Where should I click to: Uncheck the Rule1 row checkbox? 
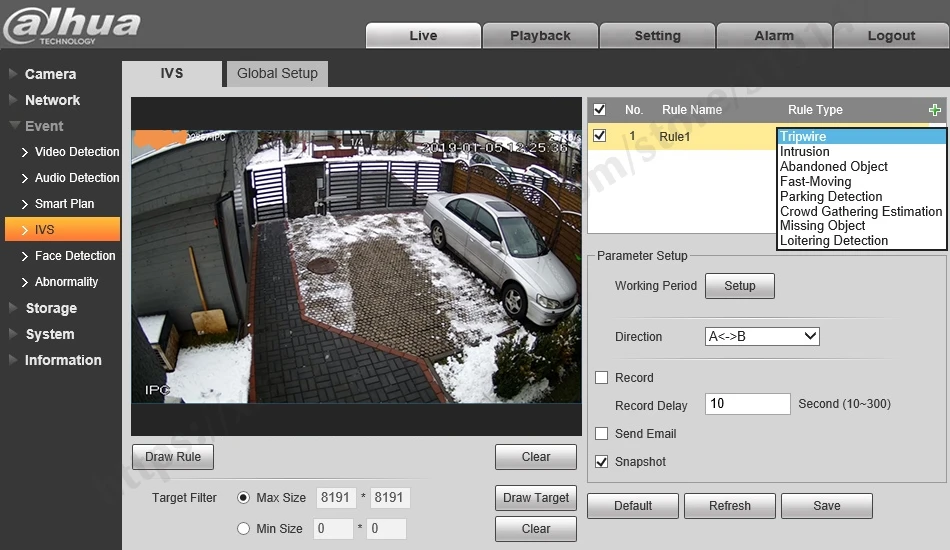(x=599, y=136)
